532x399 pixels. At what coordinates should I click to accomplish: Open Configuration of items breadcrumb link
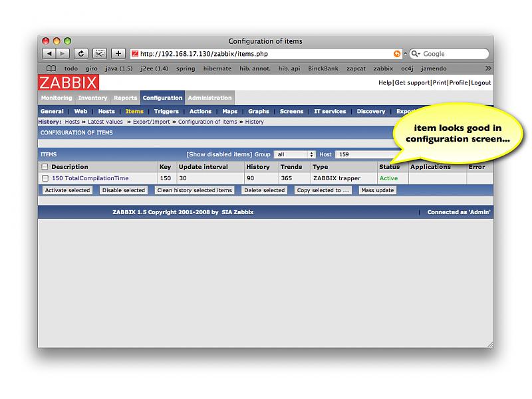coord(207,122)
